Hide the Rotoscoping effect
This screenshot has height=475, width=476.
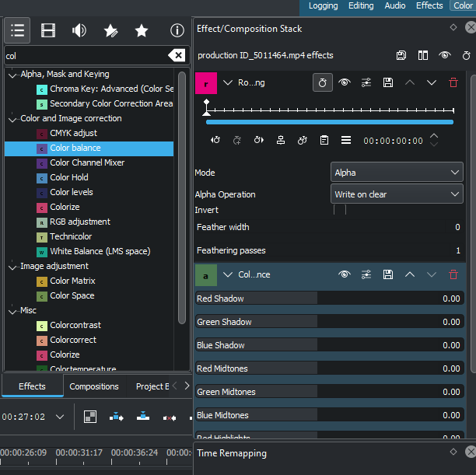pyautogui.click(x=345, y=82)
